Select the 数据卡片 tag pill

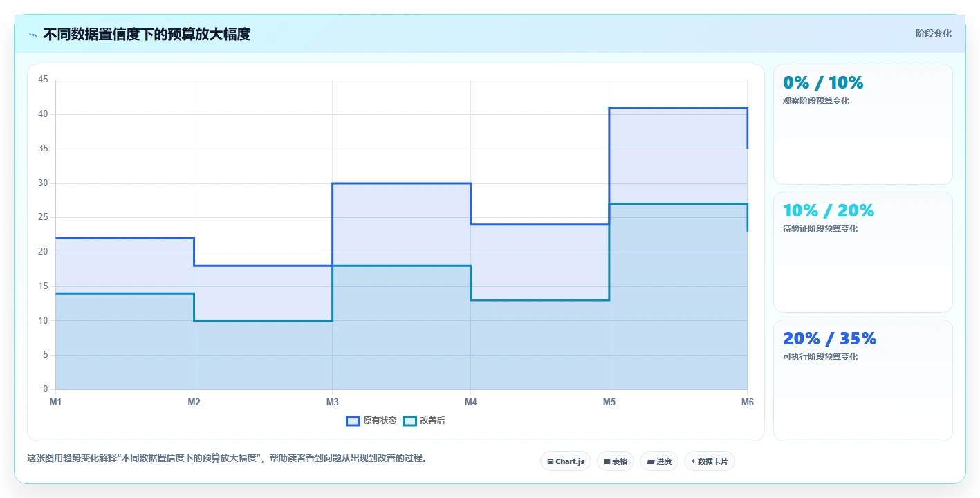click(710, 461)
